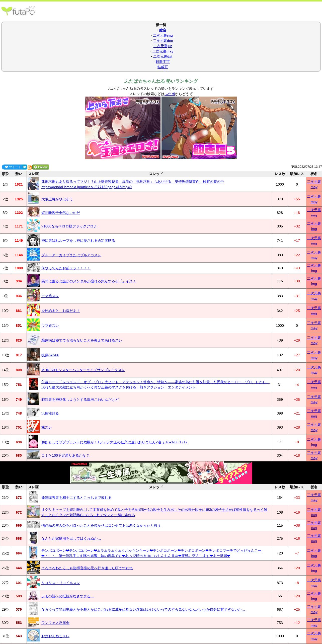Open thread >1000ならペロロ様ファックアロナ
322x644 pixels.
[69, 226]
